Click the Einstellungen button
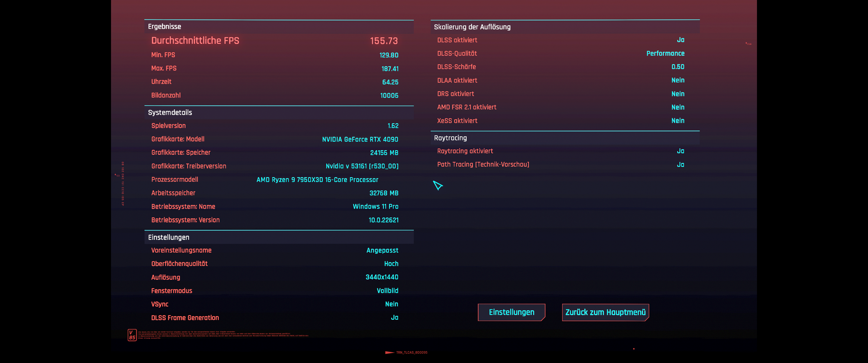Image resolution: width=868 pixels, height=363 pixels. [511, 312]
